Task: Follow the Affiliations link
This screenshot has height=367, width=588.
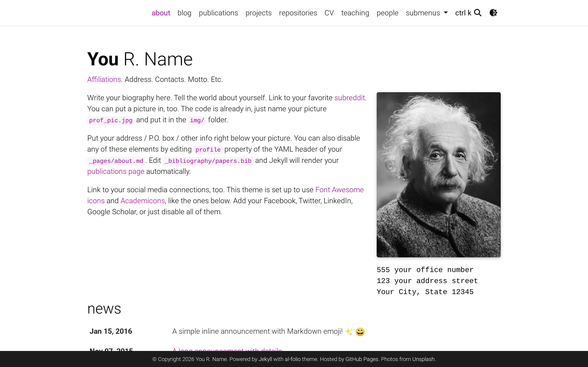Action: pos(104,79)
